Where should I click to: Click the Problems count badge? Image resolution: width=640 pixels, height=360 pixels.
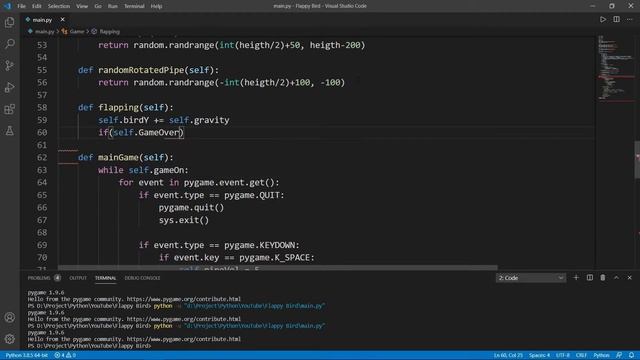click(x=58, y=278)
